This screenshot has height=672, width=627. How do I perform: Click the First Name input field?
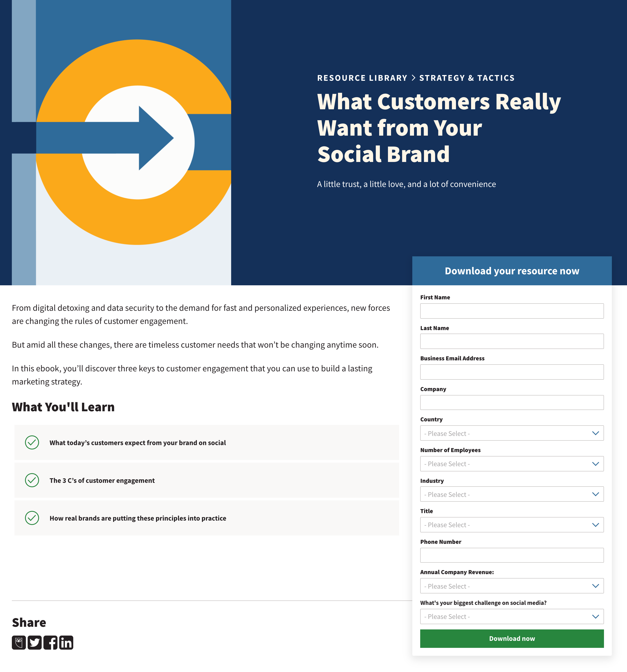511,311
